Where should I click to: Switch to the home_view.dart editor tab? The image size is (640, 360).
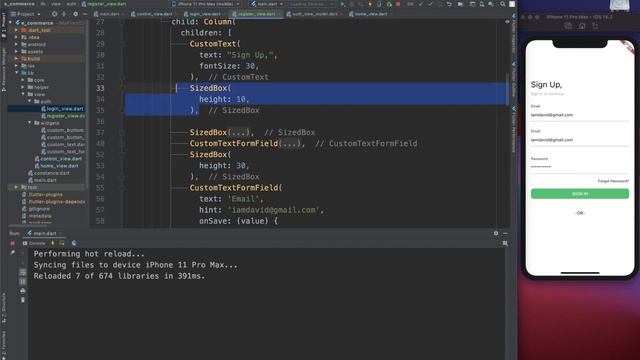pyautogui.click(x=371, y=14)
